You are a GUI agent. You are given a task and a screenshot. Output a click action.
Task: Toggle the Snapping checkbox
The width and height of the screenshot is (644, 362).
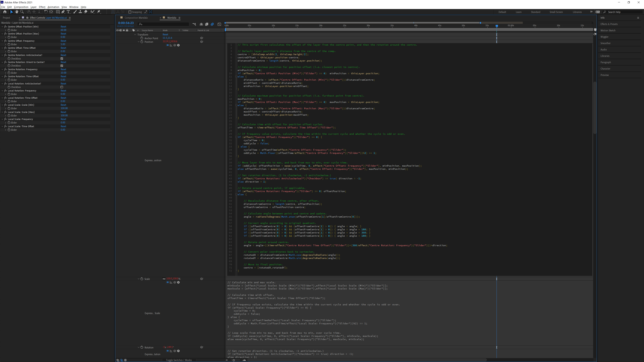click(130, 12)
